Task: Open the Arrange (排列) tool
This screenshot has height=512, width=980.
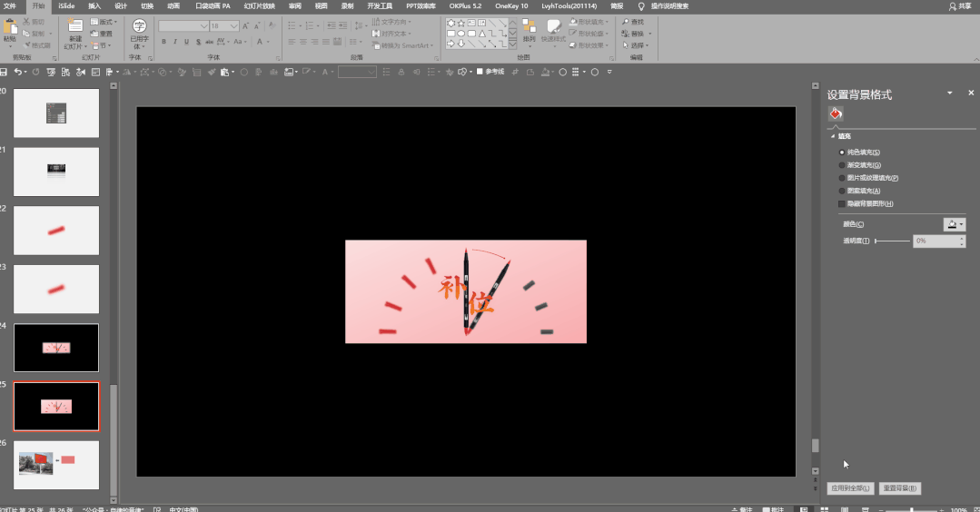Action: point(529,27)
